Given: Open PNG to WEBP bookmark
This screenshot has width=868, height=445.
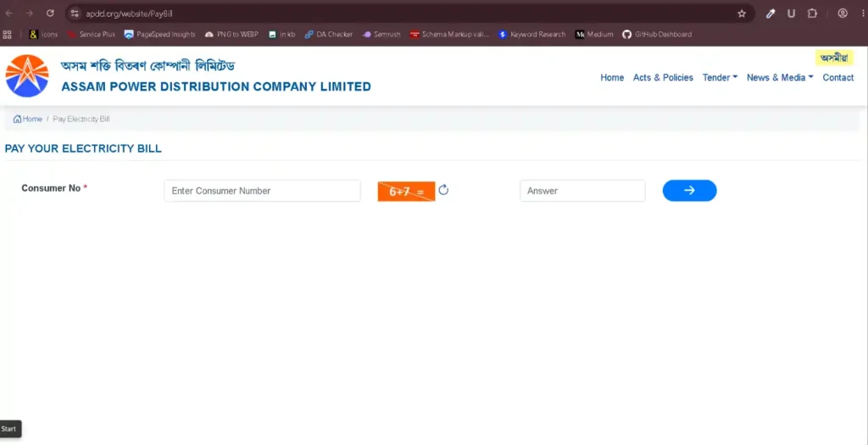Looking at the screenshot, I should click(231, 34).
